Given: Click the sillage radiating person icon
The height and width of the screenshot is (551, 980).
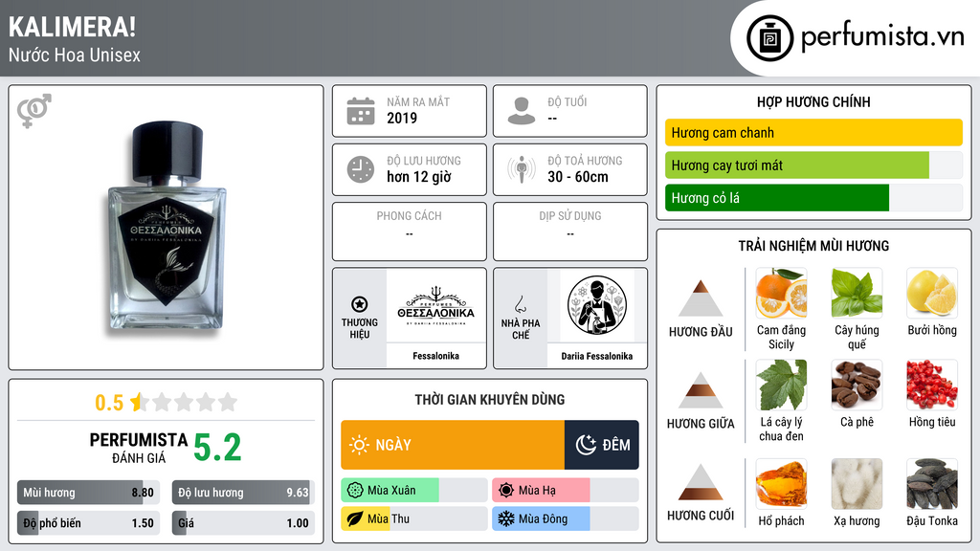Looking at the screenshot, I should coord(522,169).
